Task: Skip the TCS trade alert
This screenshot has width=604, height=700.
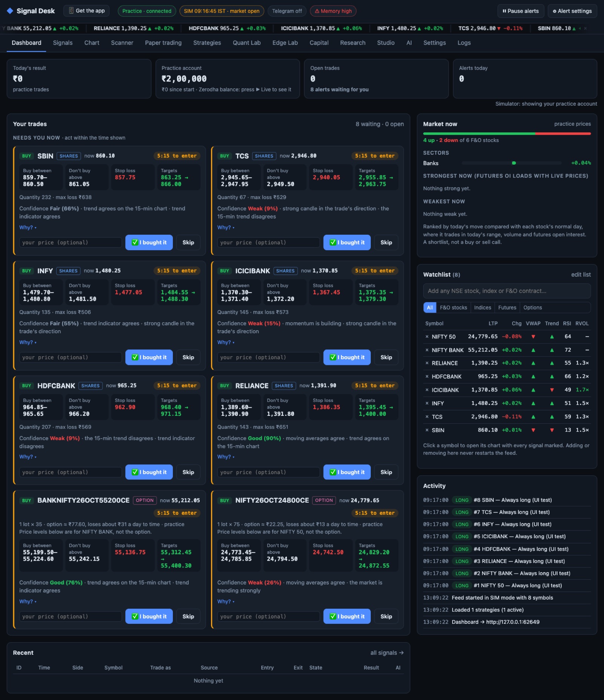Action: (x=386, y=243)
